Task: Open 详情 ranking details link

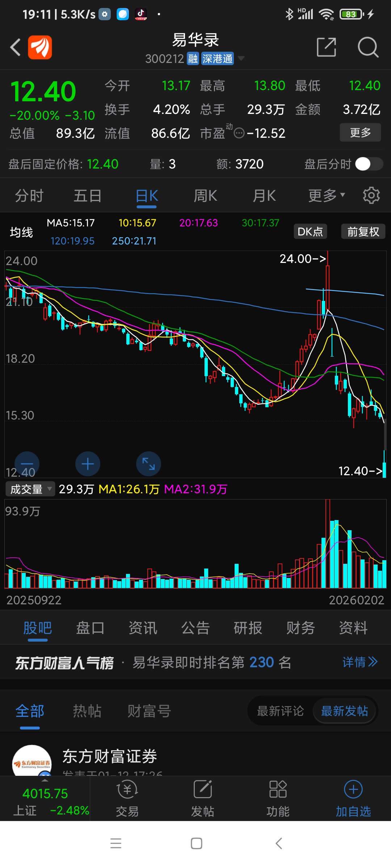Action: pos(360,662)
